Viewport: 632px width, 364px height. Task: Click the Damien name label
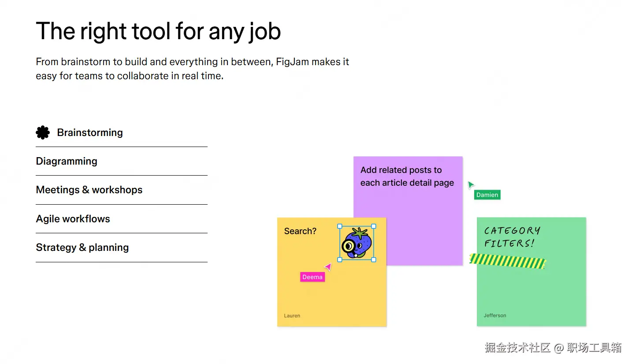click(487, 195)
